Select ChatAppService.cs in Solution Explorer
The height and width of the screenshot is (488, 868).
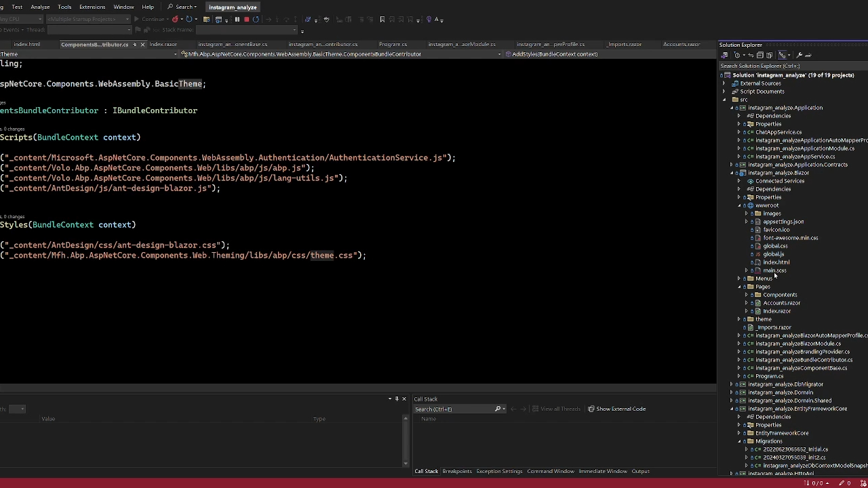coord(778,132)
